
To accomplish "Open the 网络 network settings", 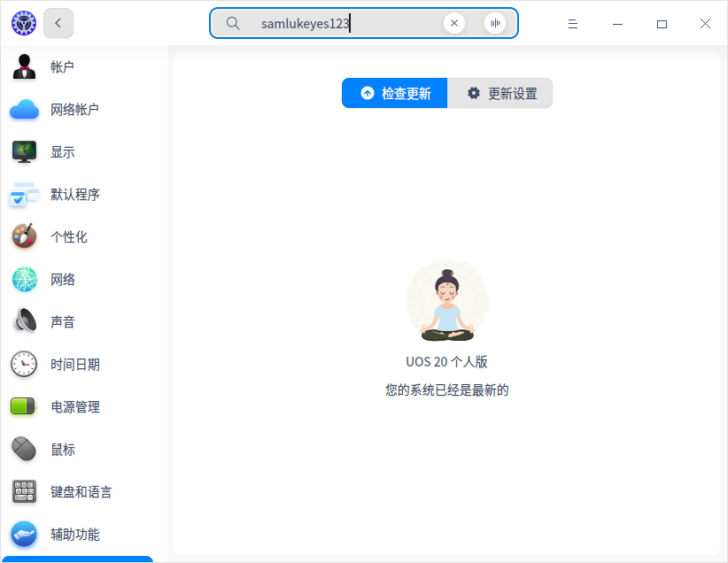I will 78,280.
